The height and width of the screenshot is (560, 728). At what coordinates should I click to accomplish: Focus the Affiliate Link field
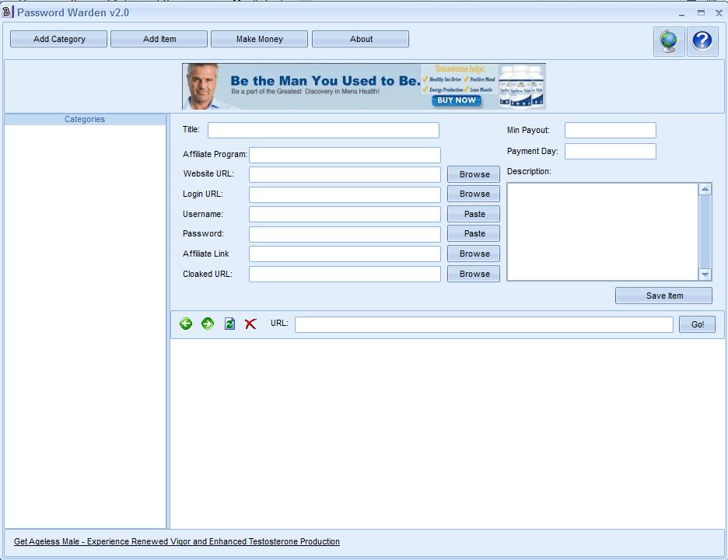(345, 254)
